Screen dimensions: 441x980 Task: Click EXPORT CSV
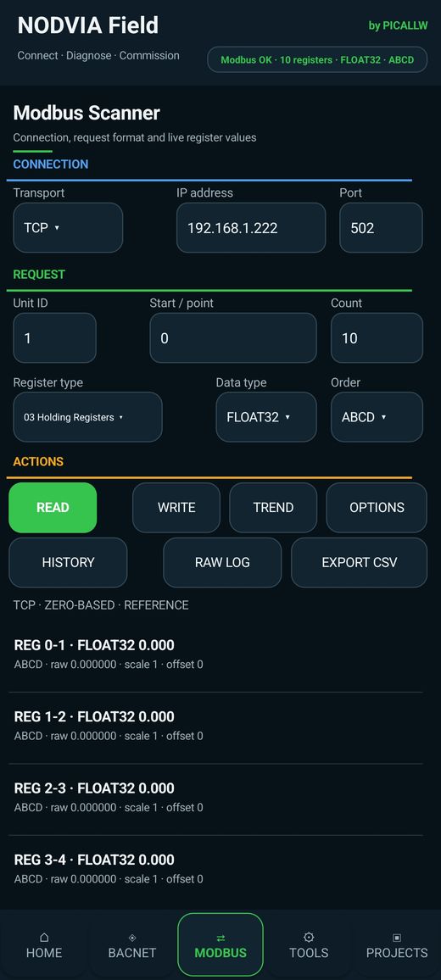coord(359,563)
